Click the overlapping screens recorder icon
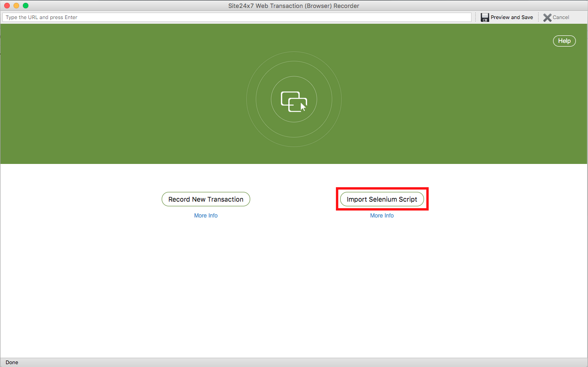This screenshot has width=588, height=367. pos(294,102)
